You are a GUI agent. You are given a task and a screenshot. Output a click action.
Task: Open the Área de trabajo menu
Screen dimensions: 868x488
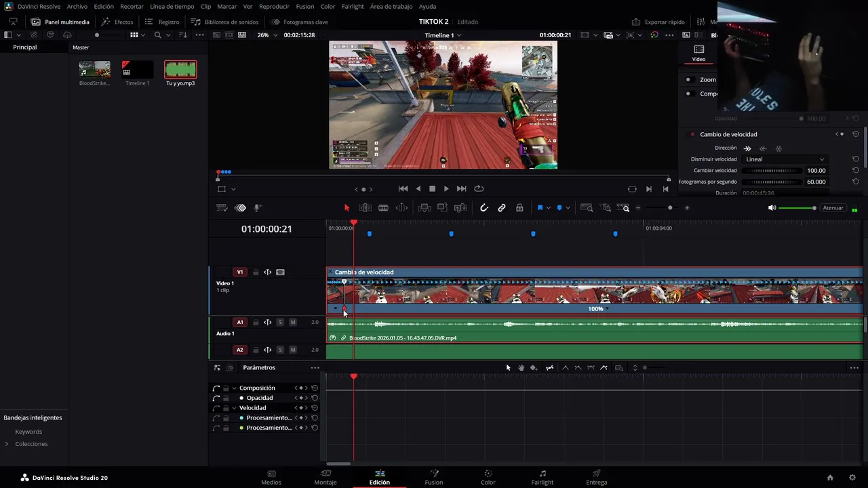(391, 6)
